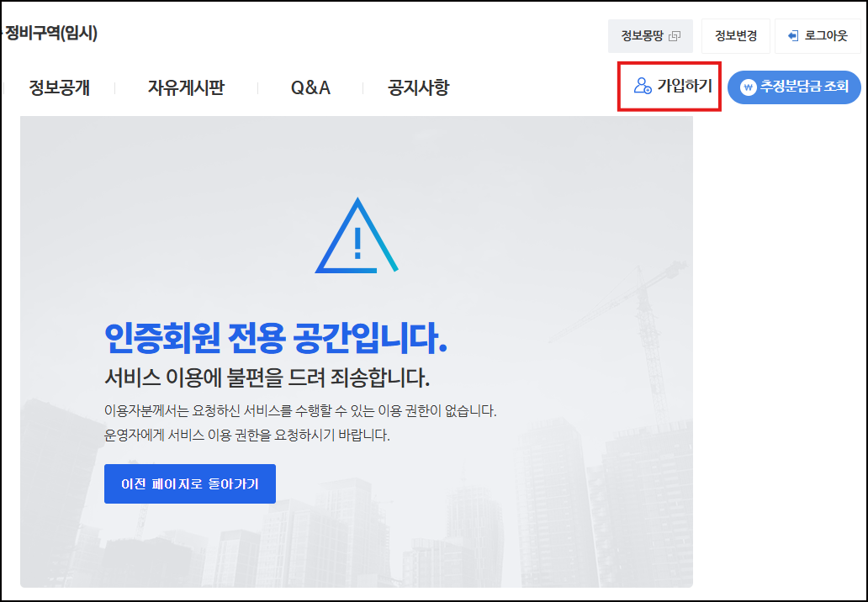Switch to the Q&A tab

309,87
